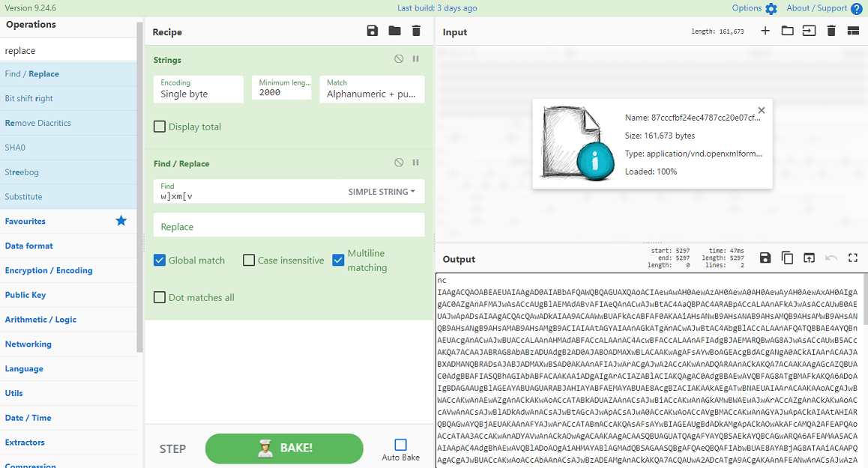Viewport: 868px width, 468px height.
Task: Click the Replace text field
Action: (x=289, y=225)
